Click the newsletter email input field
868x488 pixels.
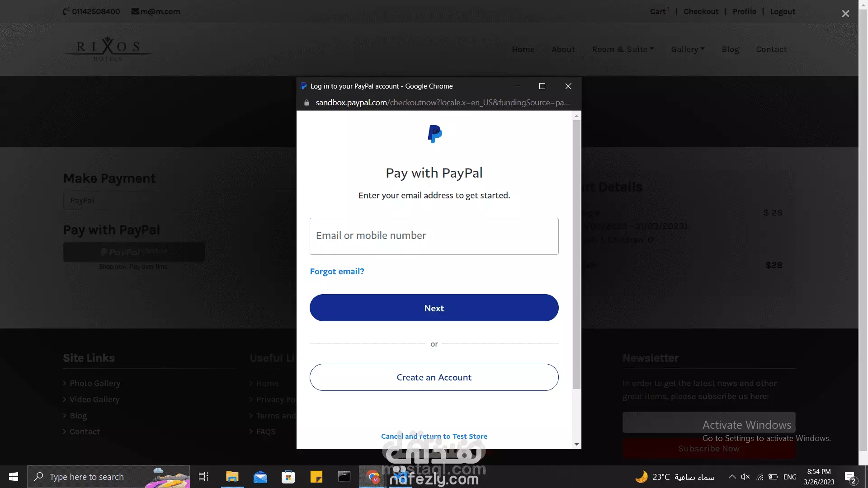click(x=709, y=422)
